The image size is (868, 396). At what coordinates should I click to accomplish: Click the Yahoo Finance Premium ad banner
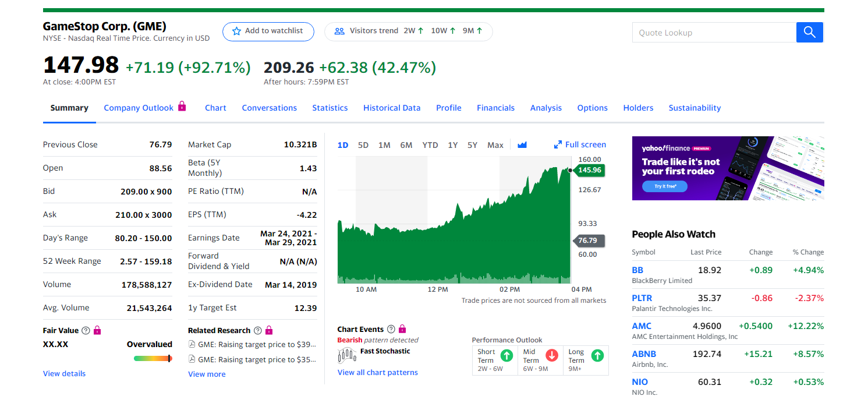728,168
